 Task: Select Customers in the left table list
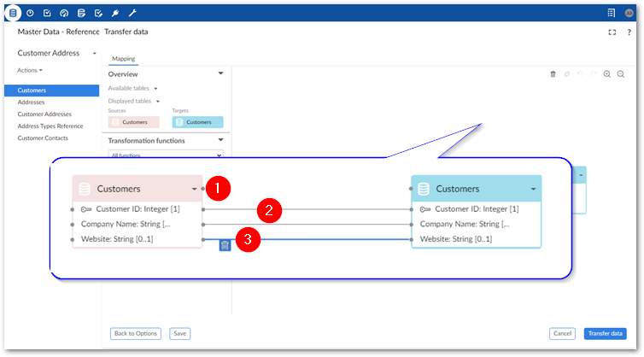tap(52, 91)
